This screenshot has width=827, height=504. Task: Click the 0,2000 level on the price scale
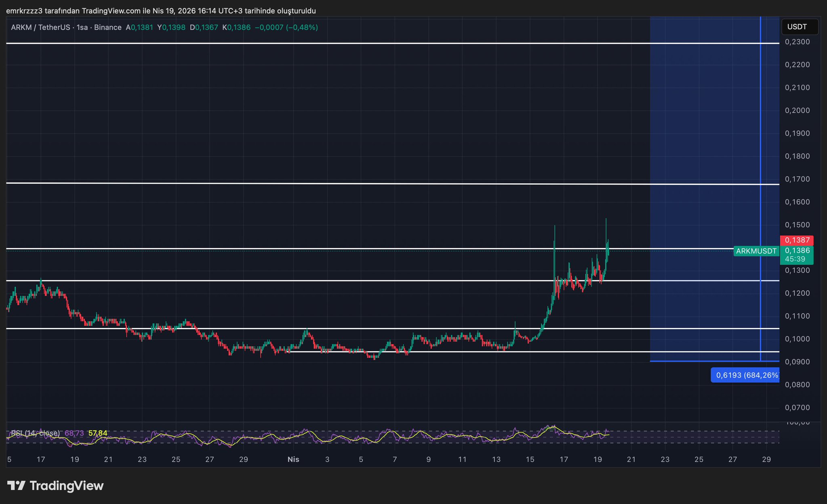(x=797, y=111)
